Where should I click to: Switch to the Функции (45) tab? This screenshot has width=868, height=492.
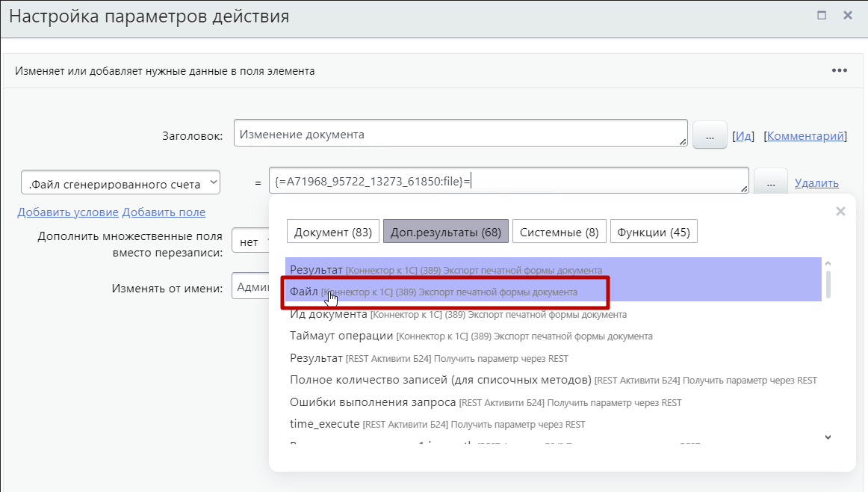[654, 232]
